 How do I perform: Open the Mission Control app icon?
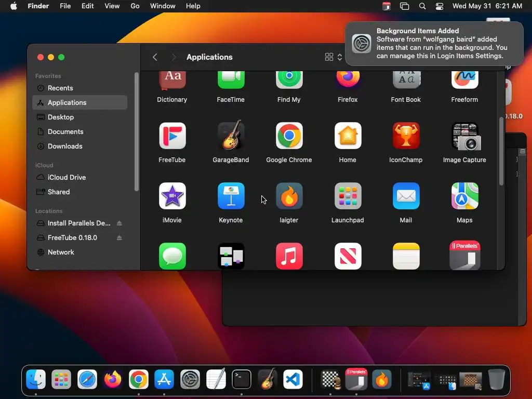(231, 256)
